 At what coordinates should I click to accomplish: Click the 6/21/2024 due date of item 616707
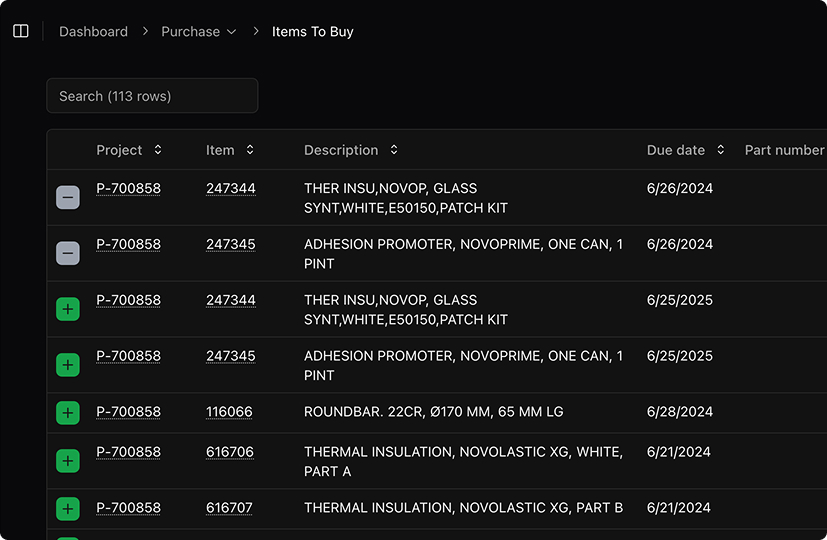coord(678,508)
